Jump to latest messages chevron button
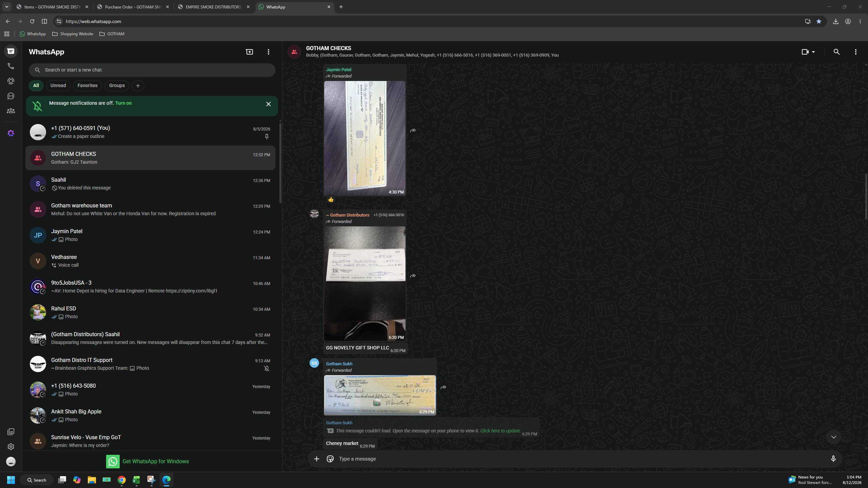The height and width of the screenshot is (488, 868). pyautogui.click(x=833, y=437)
